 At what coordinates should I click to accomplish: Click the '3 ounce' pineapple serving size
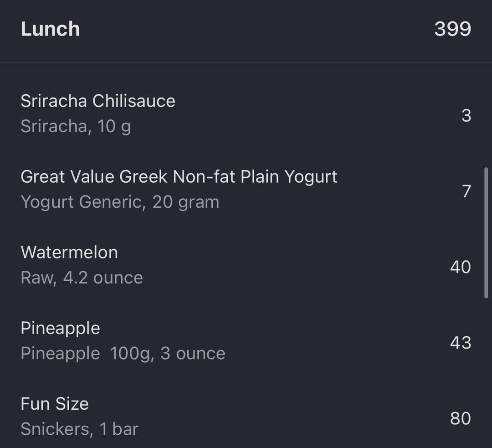[193, 353]
